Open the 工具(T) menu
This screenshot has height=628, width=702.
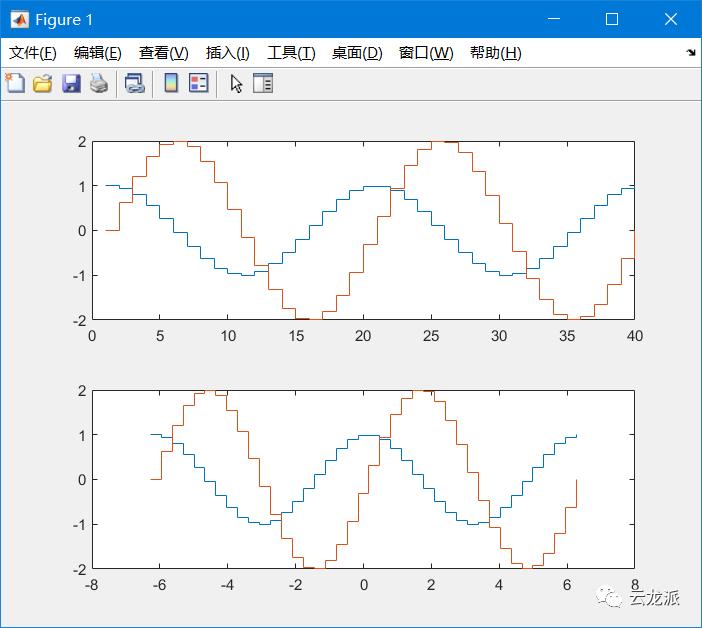tap(291, 53)
